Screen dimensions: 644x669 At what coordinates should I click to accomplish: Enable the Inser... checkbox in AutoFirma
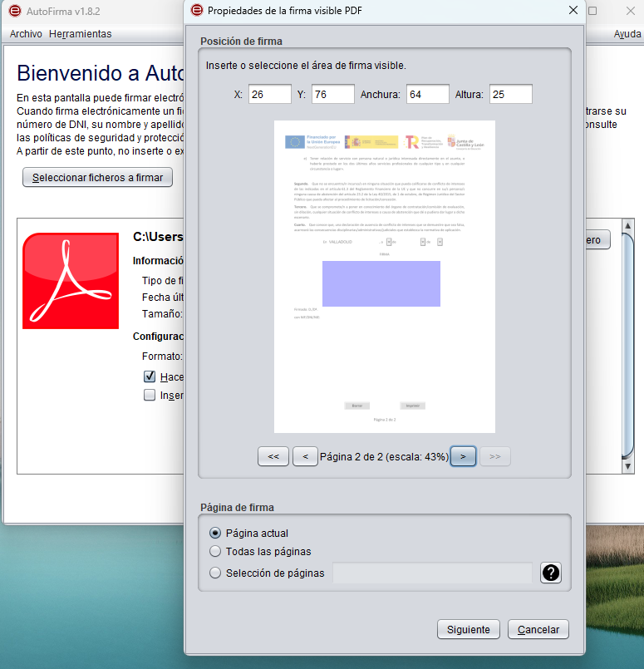pyautogui.click(x=150, y=395)
